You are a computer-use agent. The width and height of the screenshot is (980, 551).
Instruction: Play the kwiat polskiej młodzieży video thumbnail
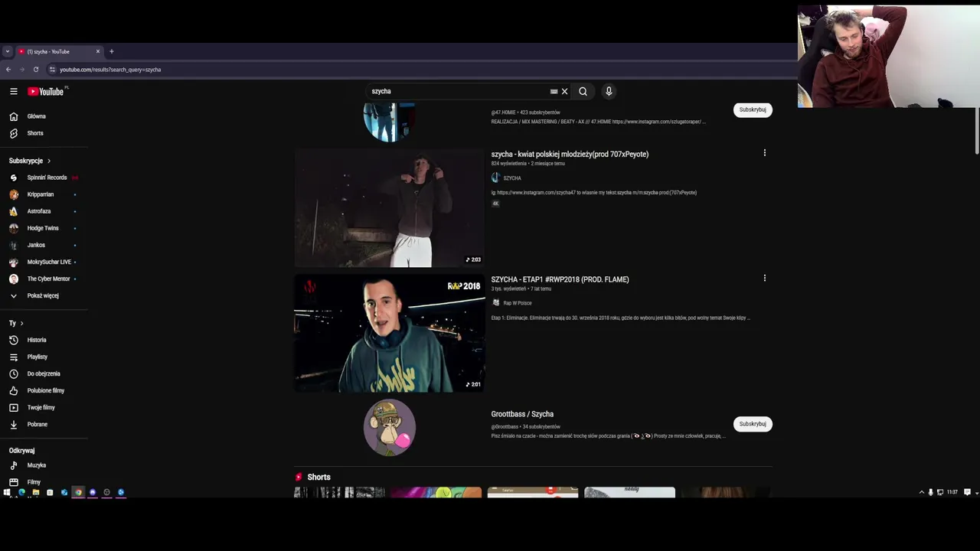click(389, 207)
